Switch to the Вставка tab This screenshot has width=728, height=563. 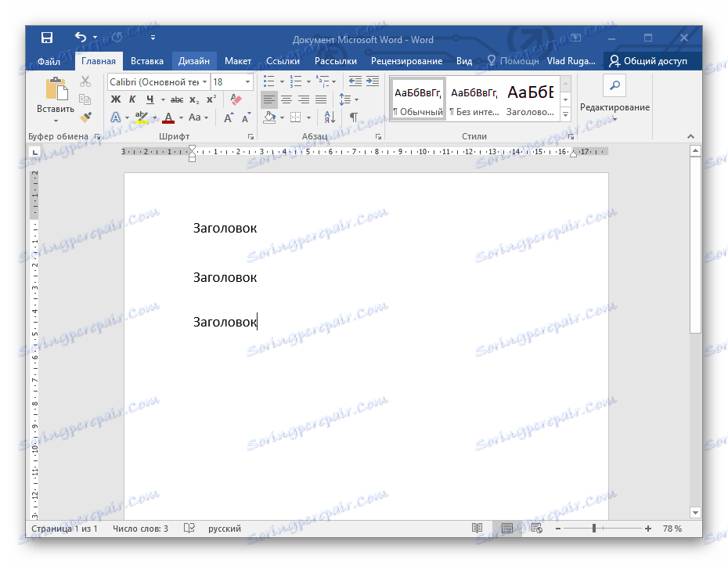(x=146, y=61)
